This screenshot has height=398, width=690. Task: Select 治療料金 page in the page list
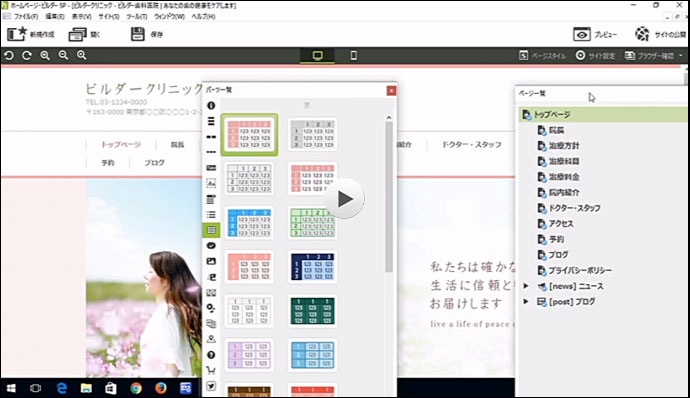[564, 177]
